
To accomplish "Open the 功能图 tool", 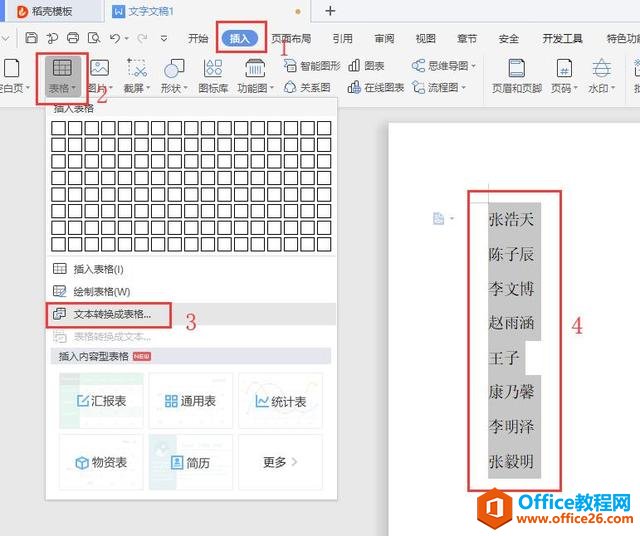I will [x=255, y=76].
